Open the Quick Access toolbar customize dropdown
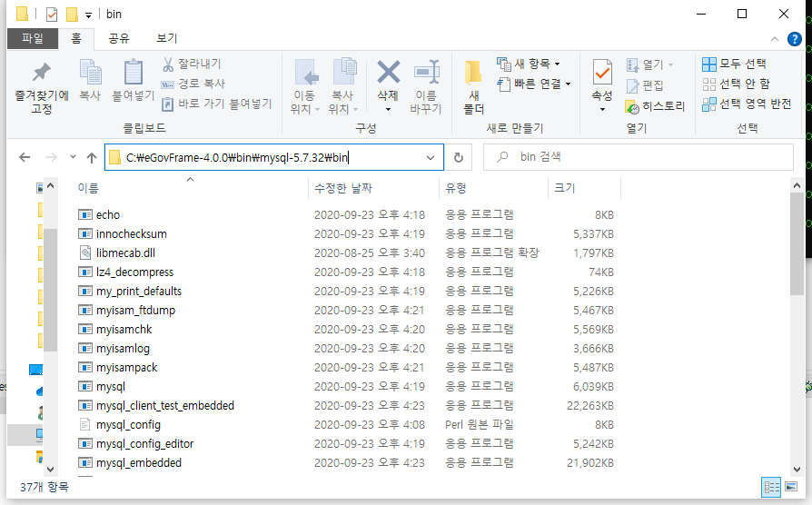The width and height of the screenshot is (812, 505). point(88,15)
